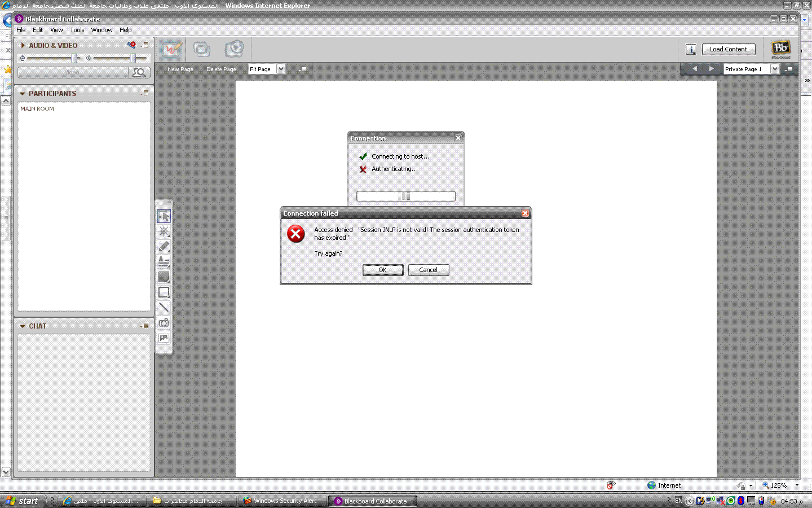The height and width of the screenshot is (508, 812).
Task: Open the Window menu
Action: [101, 30]
